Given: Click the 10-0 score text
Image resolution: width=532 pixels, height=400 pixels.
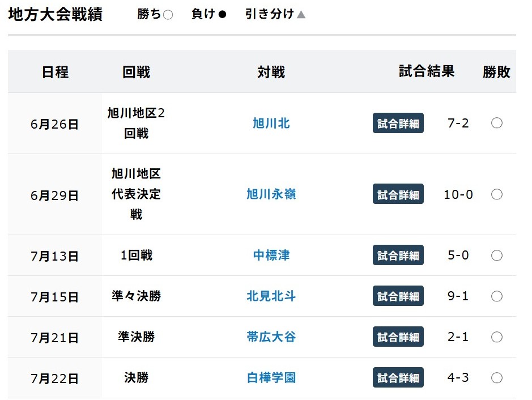Looking at the screenshot, I should (458, 194).
